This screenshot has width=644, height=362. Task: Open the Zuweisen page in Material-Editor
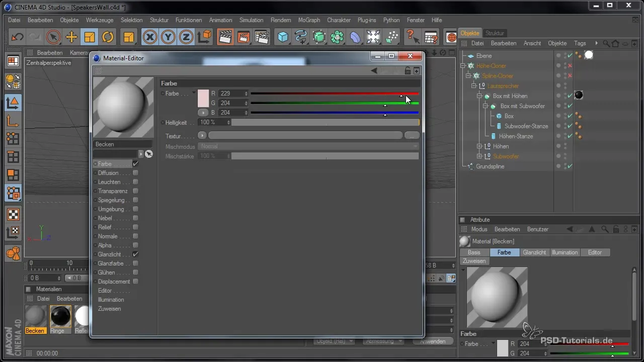click(x=109, y=309)
